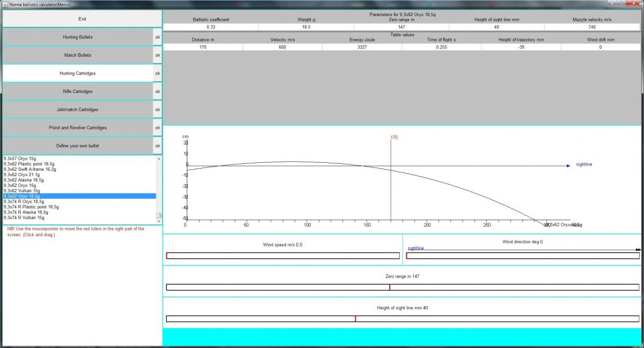Click the Exit button
The image size is (644, 348).
[82, 19]
